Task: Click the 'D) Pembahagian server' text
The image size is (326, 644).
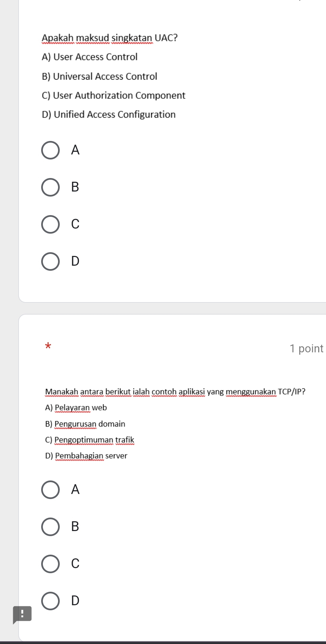Action: (86, 456)
